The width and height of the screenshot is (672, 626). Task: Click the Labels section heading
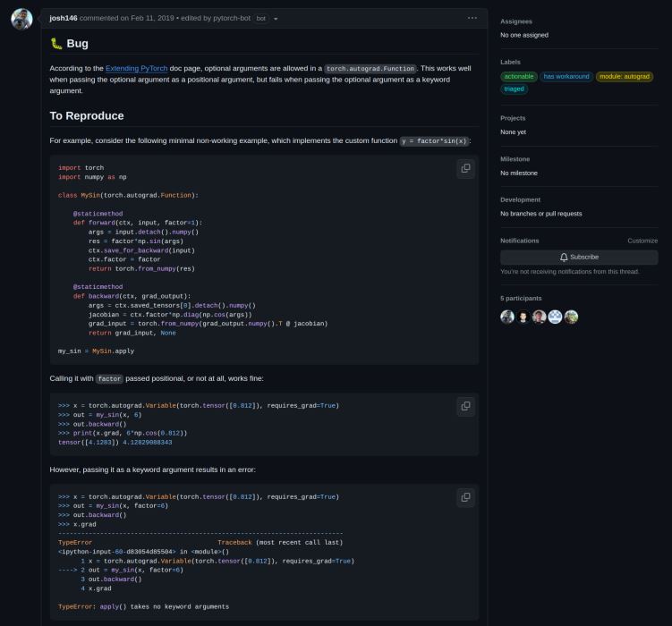(x=510, y=62)
